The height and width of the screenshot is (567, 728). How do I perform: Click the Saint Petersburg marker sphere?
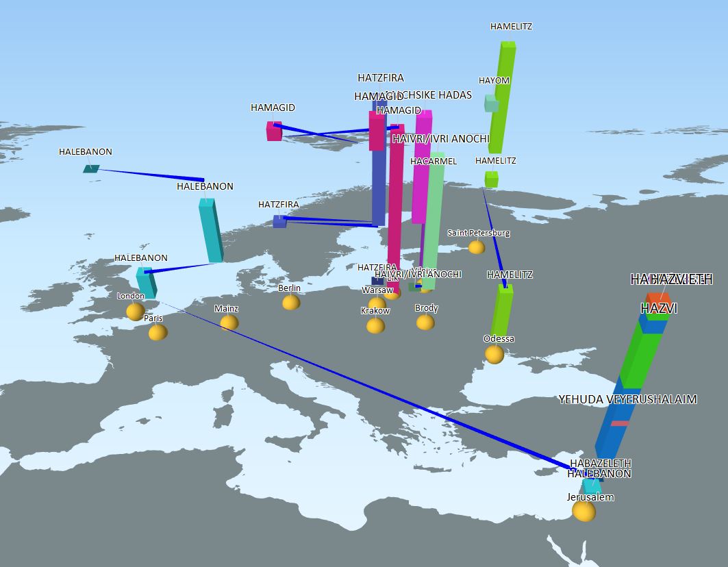click(477, 247)
